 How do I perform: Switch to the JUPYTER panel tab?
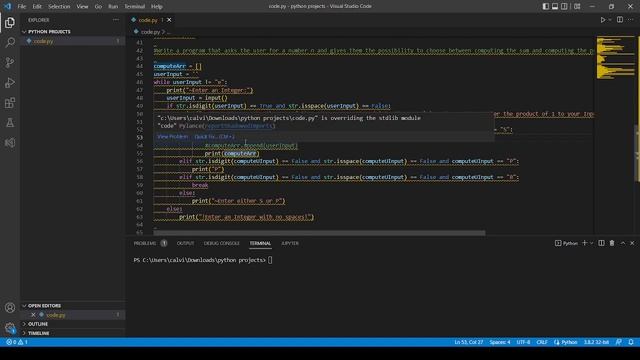[x=290, y=243]
